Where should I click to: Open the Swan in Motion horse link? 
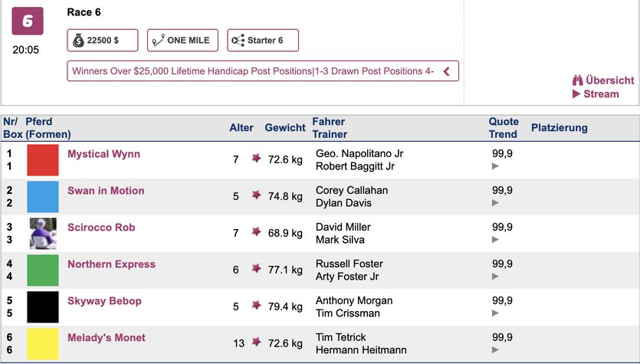[106, 191]
